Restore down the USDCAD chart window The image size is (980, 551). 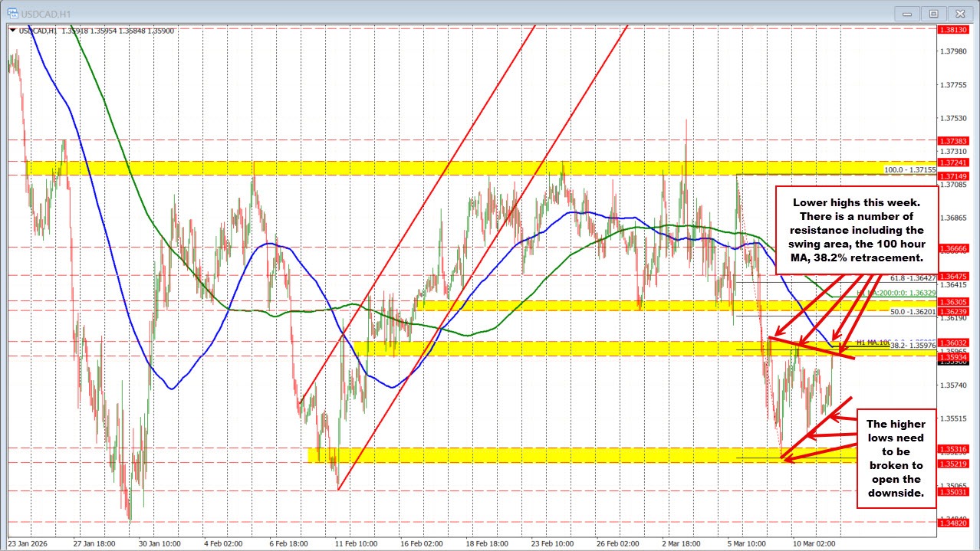933,13
